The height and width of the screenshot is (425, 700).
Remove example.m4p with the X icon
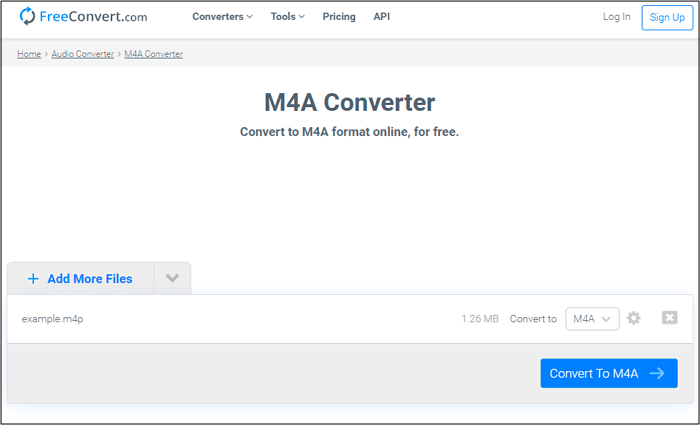(669, 318)
